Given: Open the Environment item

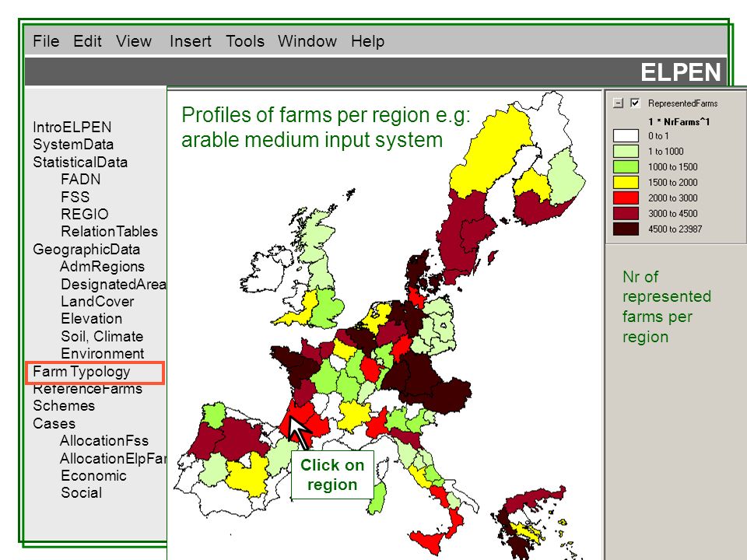Looking at the screenshot, I should pyautogui.click(x=103, y=353).
